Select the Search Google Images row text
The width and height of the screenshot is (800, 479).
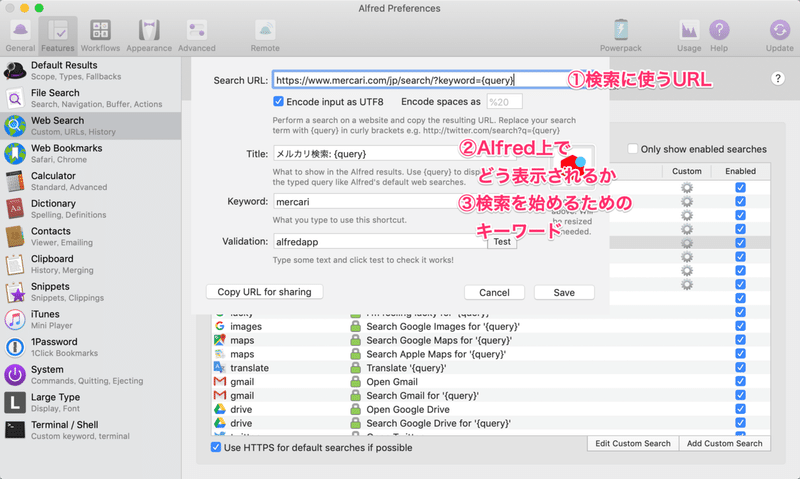443,326
